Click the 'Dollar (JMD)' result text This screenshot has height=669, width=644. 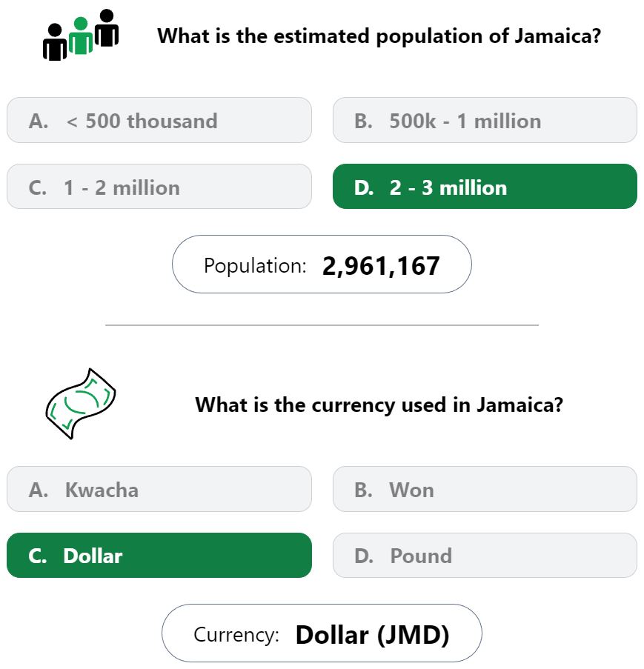tap(373, 635)
